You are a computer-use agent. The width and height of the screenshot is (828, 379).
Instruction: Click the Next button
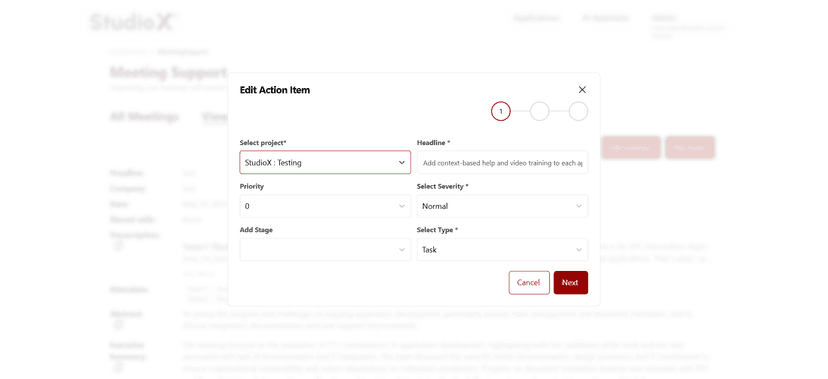pyautogui.click(x=571, y=282)
